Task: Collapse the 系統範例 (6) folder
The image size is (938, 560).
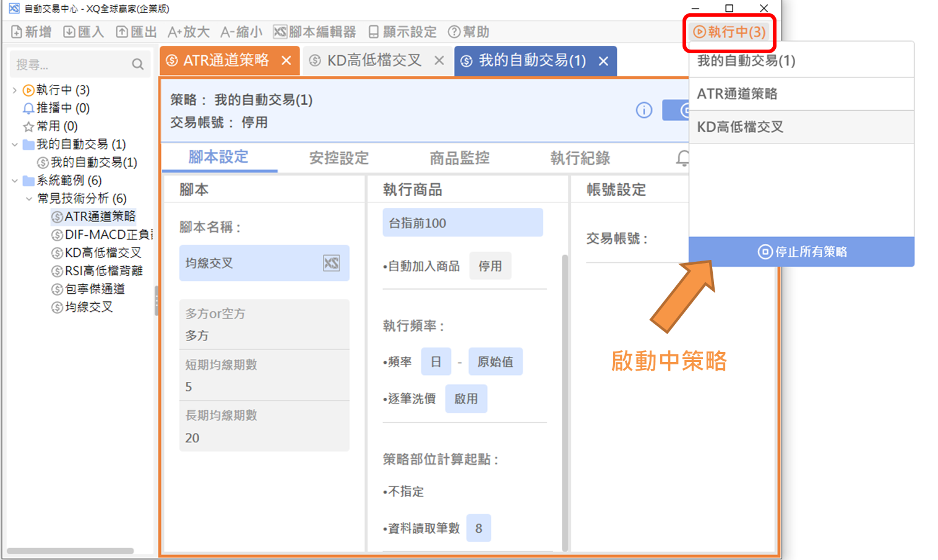Action: point(15,181)
